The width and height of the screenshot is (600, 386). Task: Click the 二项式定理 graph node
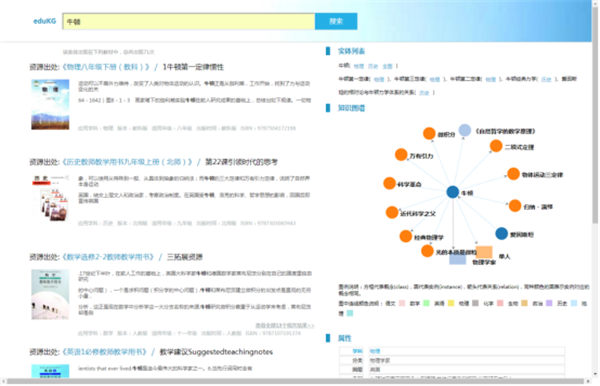coord(496,146)
